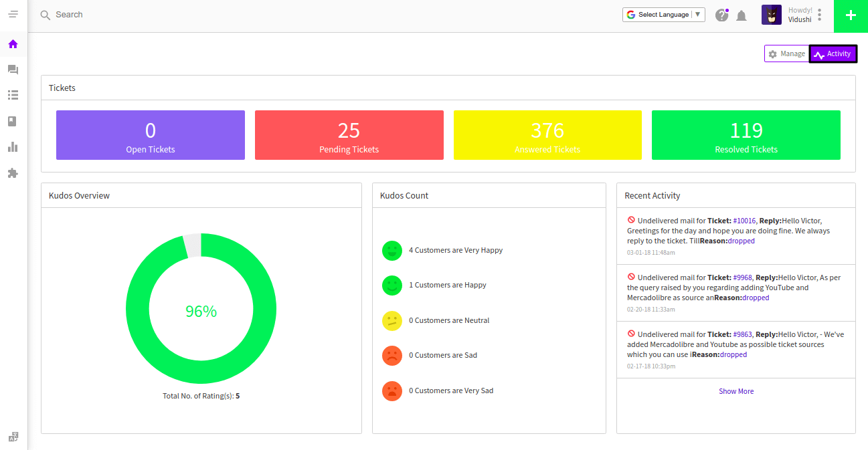Click the green plus add button
Screen dimensions: 868x450
(851, 15)
